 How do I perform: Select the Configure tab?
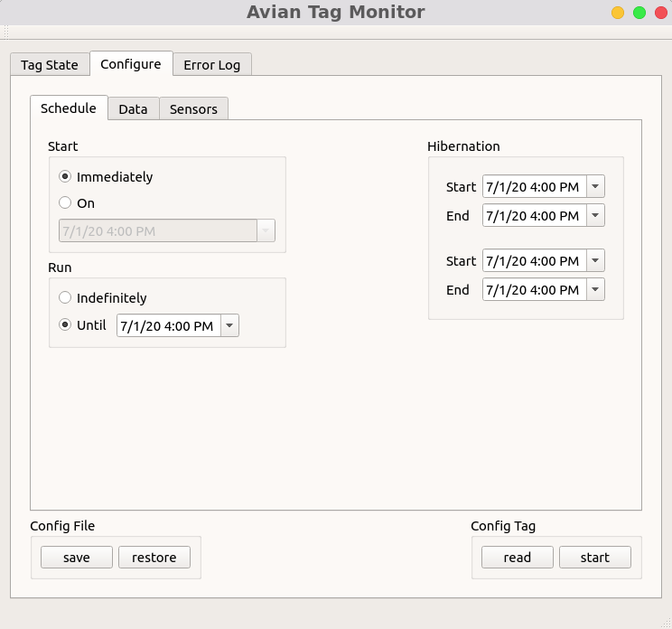131,64
